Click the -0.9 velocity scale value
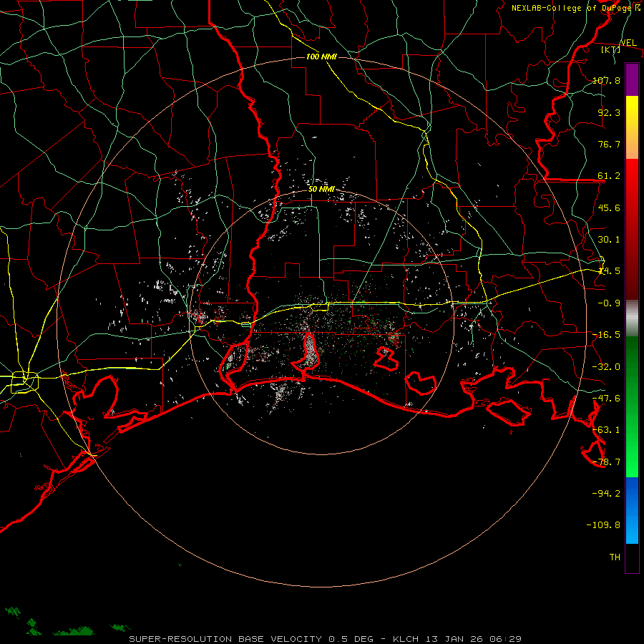 (609, 303)
